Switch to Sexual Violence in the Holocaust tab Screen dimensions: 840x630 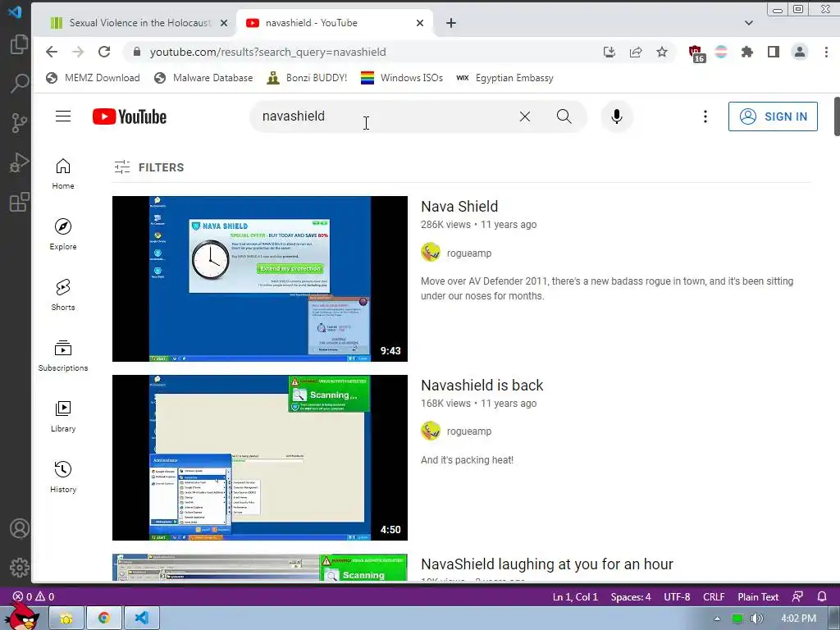[139, 23]
